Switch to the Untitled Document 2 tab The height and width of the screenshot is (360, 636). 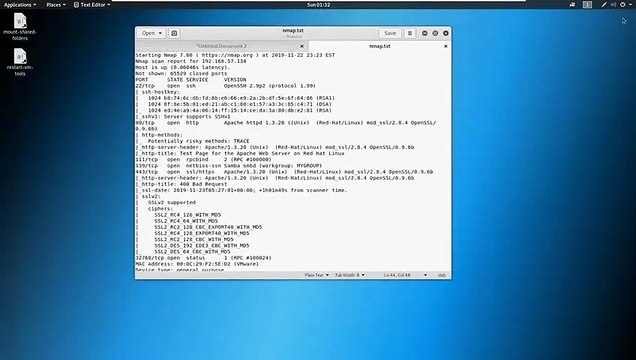click(x=221, y=46)
